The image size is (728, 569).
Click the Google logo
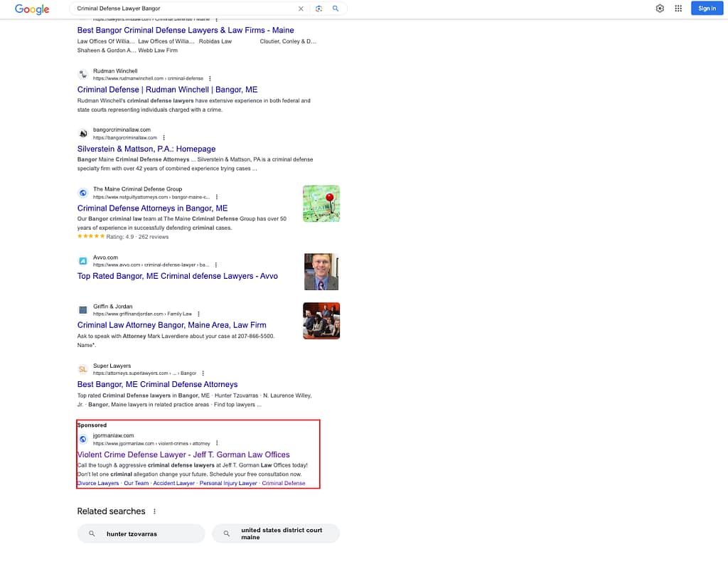pyautogui.click(x=32, y=9)
